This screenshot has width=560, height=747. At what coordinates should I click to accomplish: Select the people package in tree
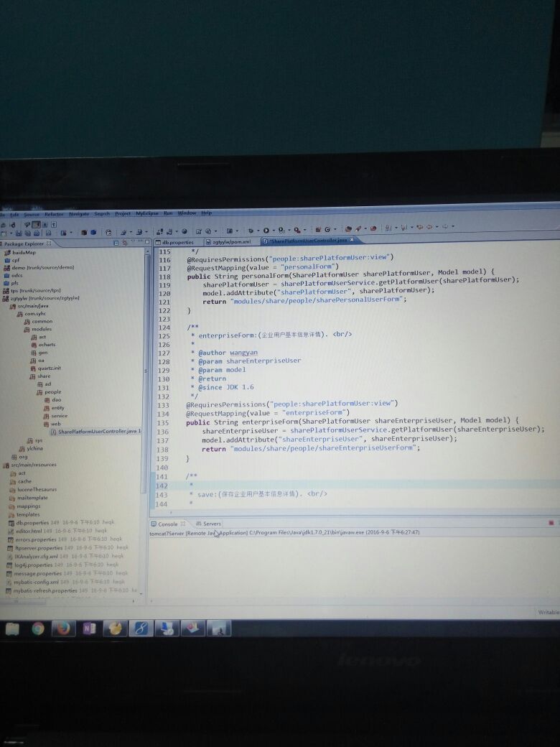pyautogui.click(x=53, y=392)
